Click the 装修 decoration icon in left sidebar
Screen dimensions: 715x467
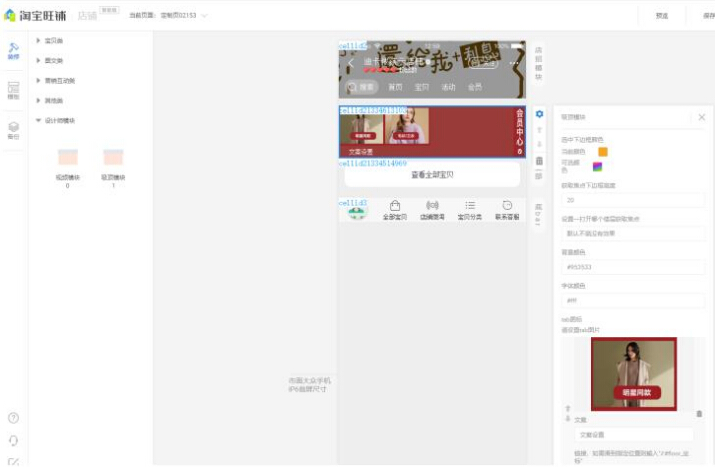(13, 51)
